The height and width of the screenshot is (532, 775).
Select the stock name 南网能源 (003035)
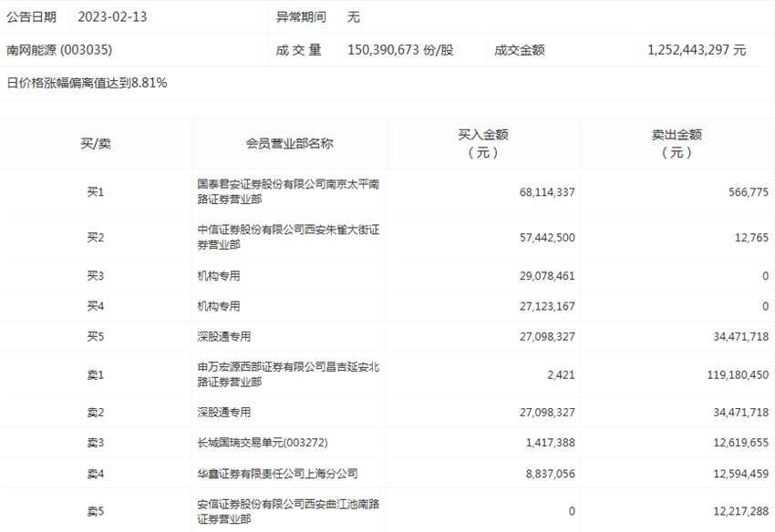[x=59, y=50]
